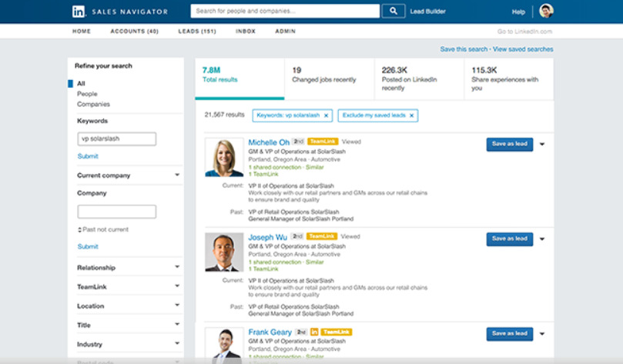Open Joseph Wu's profile name link
The height and width of the screenshot is (364, 623).
click(x=267, y=237)
